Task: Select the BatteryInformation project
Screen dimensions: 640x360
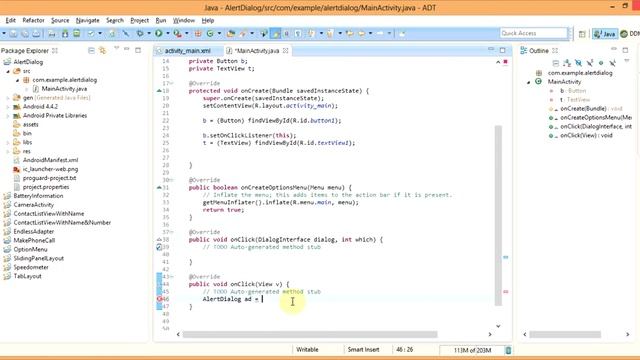Action: tap(38, 196)
